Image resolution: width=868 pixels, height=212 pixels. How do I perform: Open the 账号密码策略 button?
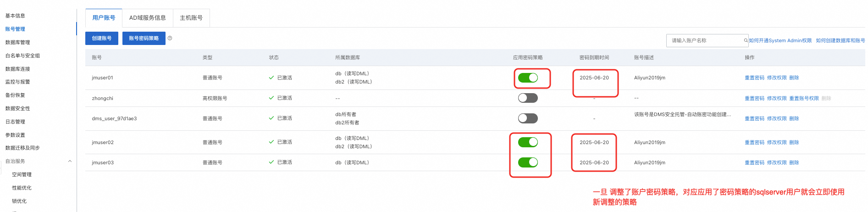click(x=144, y=38)
